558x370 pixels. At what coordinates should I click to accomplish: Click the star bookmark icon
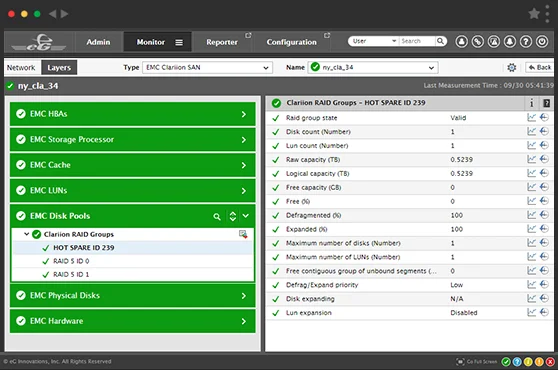pyautogui.click(x=534, y=14)
